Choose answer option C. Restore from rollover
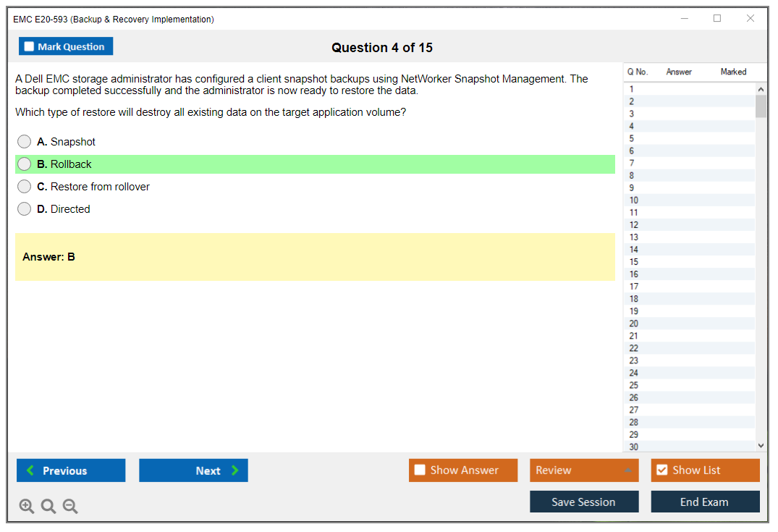 click(x=25, y=187)
